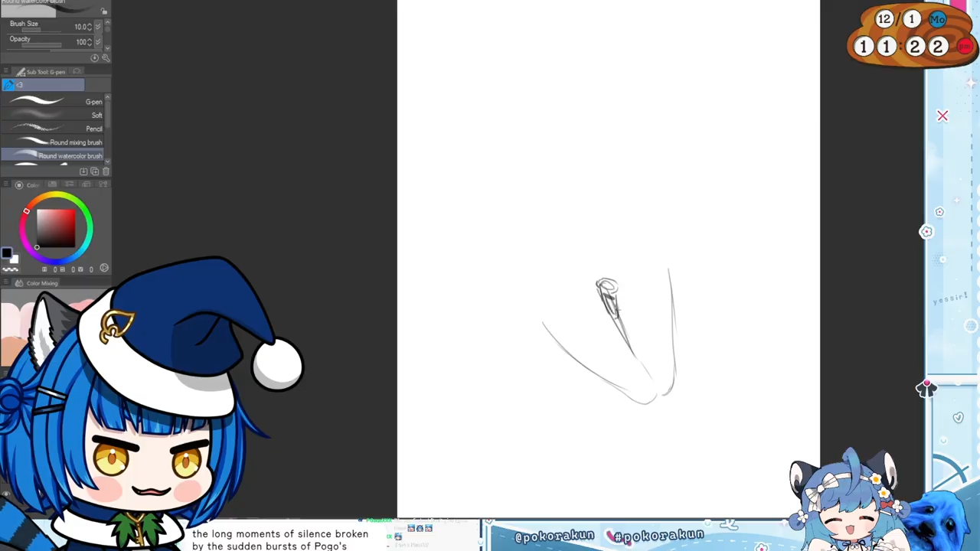Click the Opacity stepper arrows

[90, 42]
